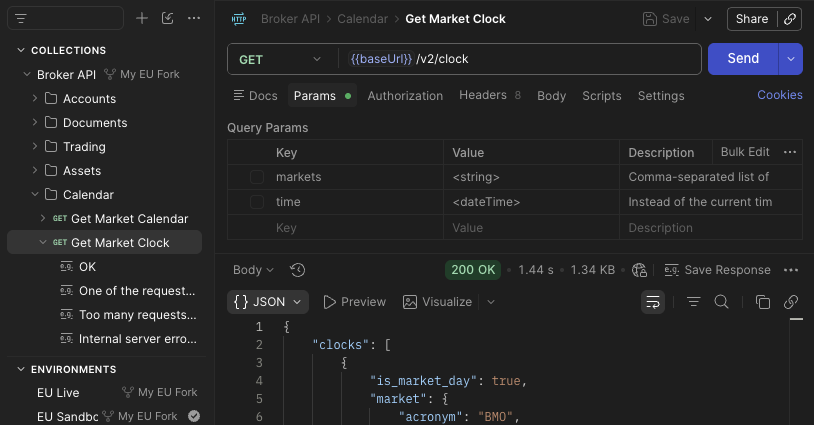This screenshot has width=814, height=425.
Task: Click the active environment checkmark on EU Sandbox
Action: pyautogui.click(x=194, y=416)
